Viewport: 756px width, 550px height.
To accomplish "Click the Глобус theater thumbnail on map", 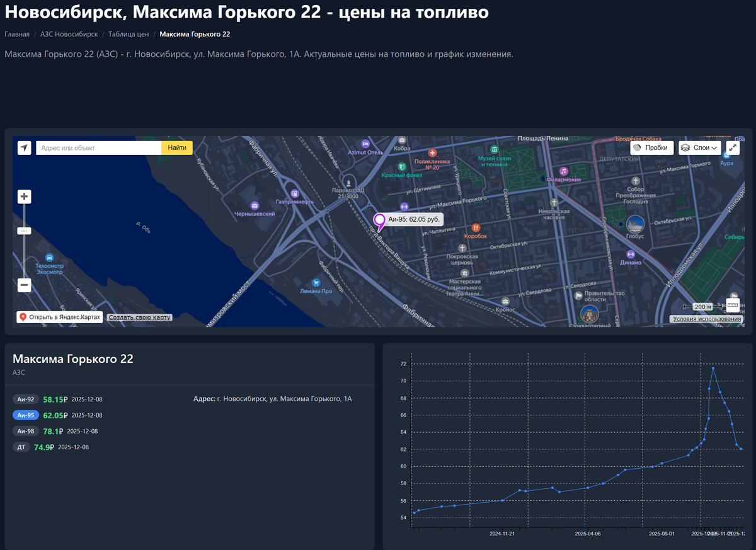I will (635, 224).
